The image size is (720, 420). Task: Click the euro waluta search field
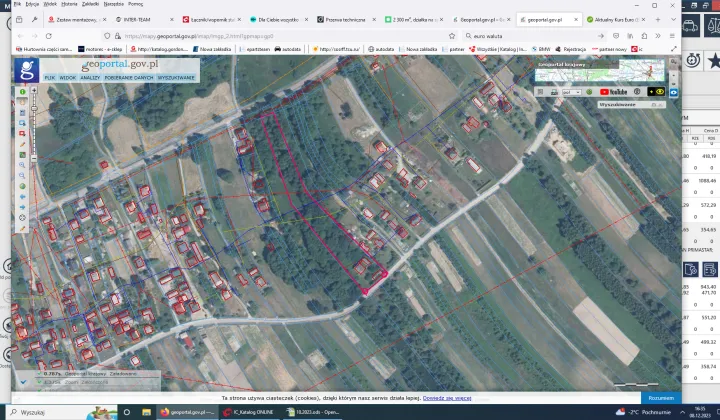(x=533, y=36)
